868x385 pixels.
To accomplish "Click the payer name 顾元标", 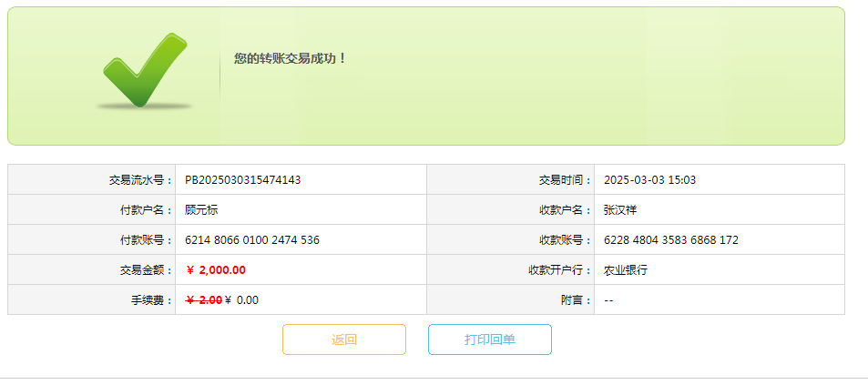I will (x=201, y=210).
